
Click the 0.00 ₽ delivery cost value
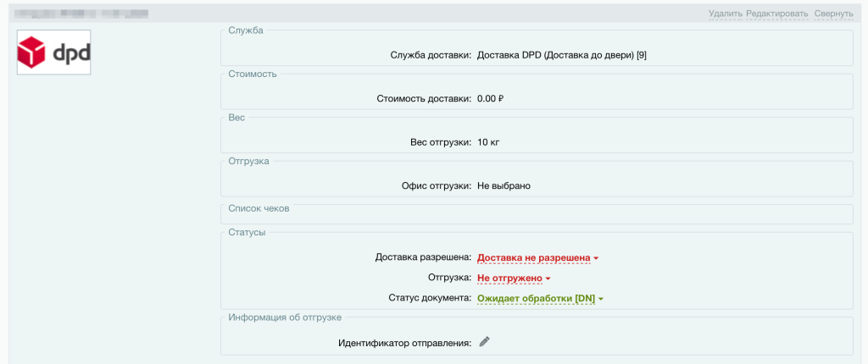(x=491, y=98)
